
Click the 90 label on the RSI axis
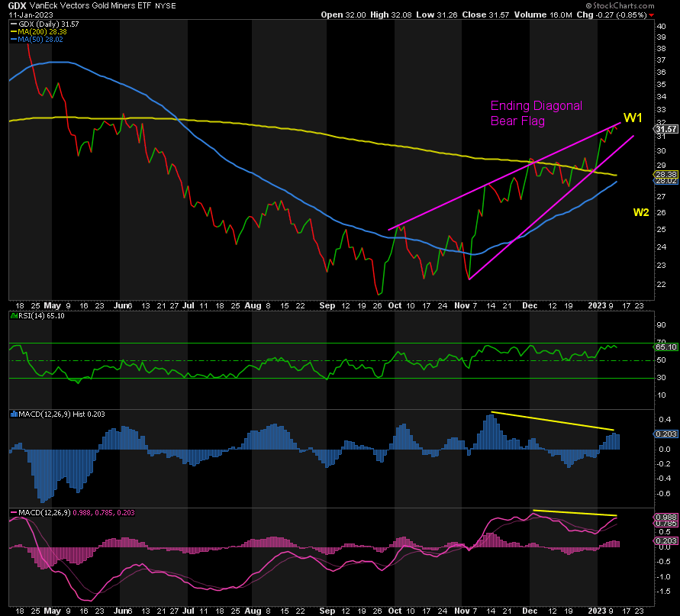pos(662,325)
